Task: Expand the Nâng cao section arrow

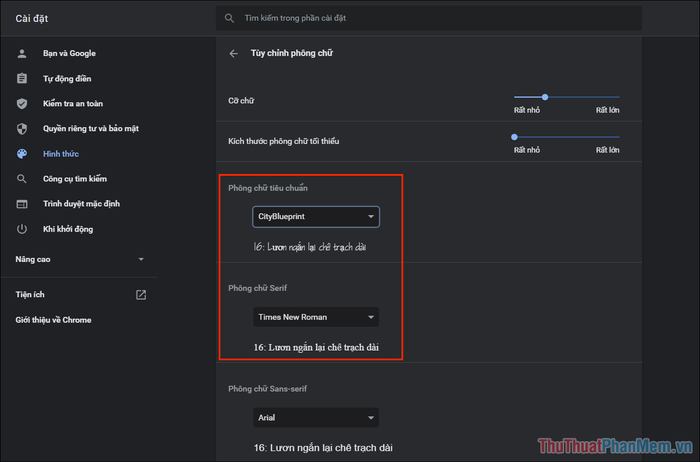Action: tap(141, 259)
